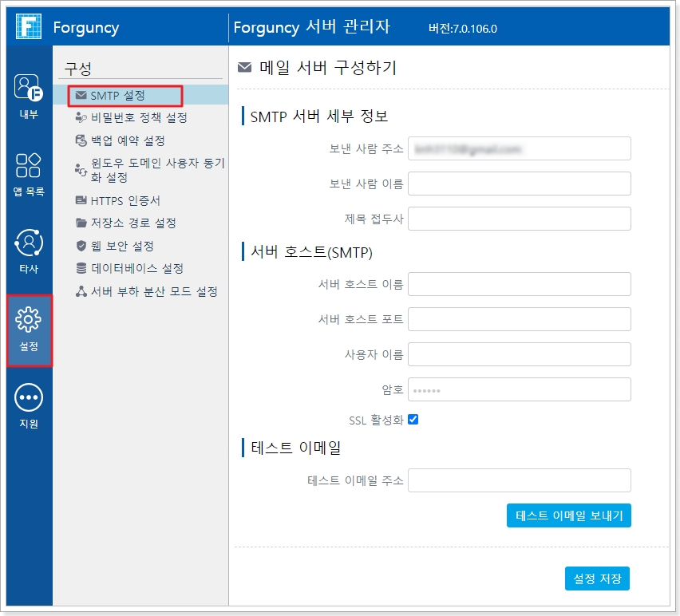
Task: Open 데이터베이스 설정 page
Action: [136, 269]
